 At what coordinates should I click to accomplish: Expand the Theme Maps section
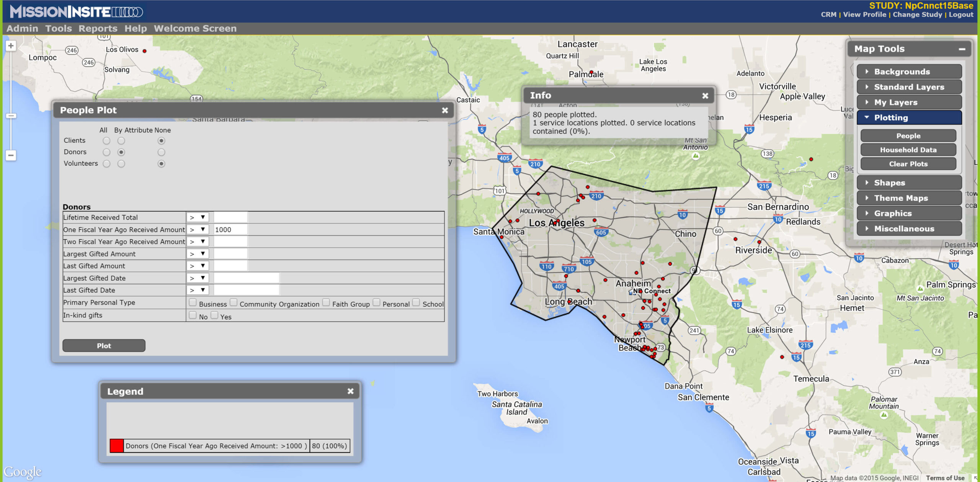[909, 198]
